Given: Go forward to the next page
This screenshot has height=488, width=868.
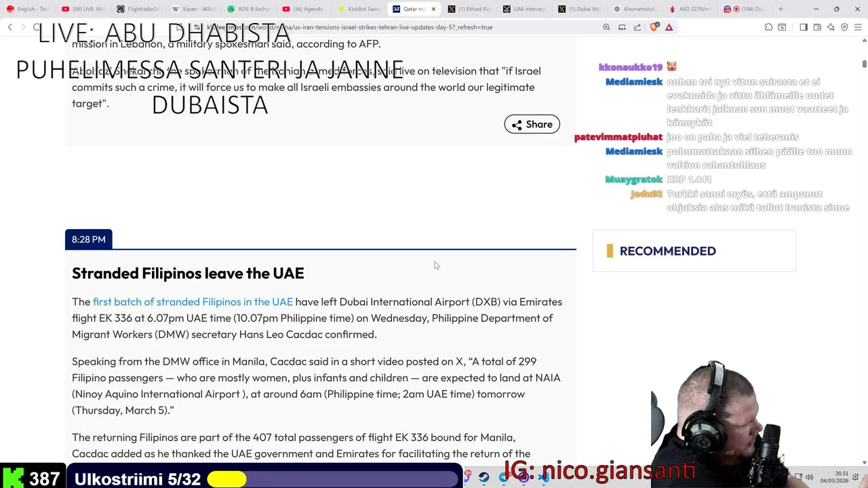Looking at the screenshot, I should (x=23, y=27).
